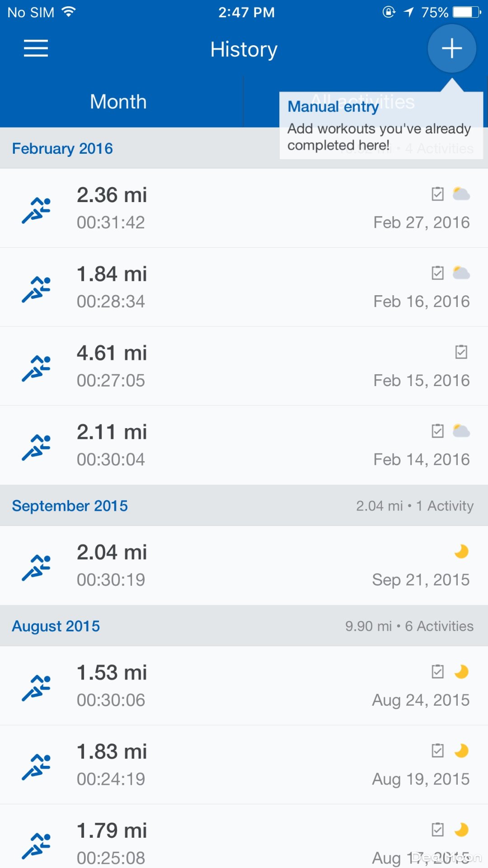Tap running icon for 1.83 mi activity
Screen dimensions: 488x868
pos(36,767)
